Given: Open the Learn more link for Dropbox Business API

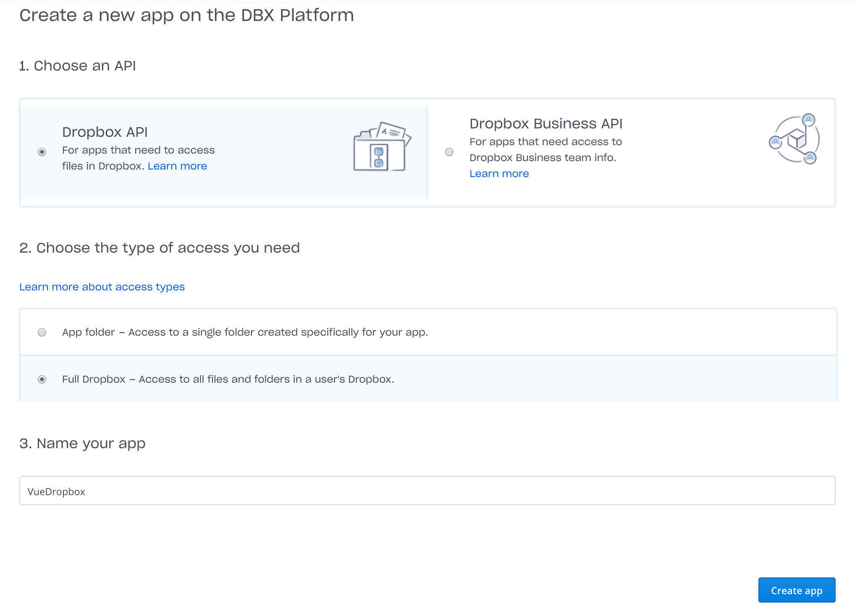Looking at the screenshot, I should (x=499, y=173).
